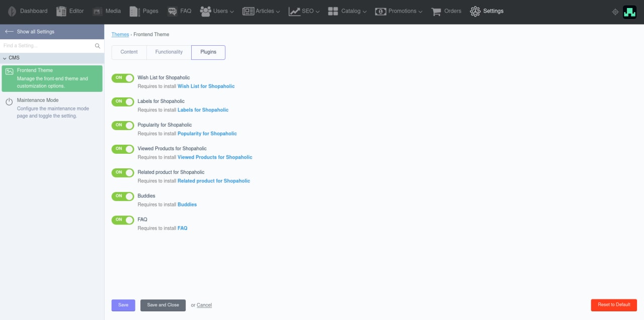
Task: Open the Media menu label
Action: [x=113, y=11]
